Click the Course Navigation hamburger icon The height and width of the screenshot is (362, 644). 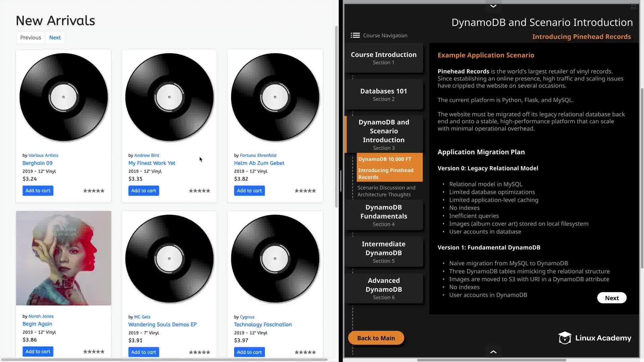tap(355, 35)
